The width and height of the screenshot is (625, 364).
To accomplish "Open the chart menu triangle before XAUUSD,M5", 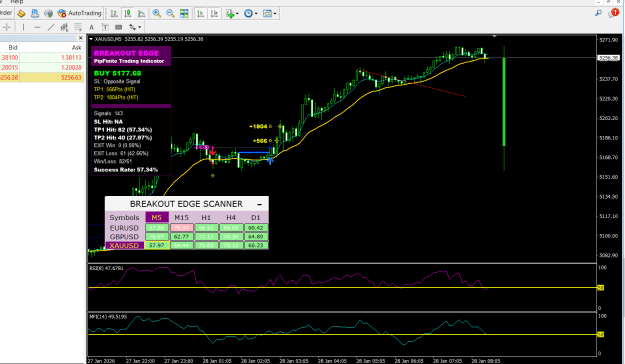I will coord(91,39).
